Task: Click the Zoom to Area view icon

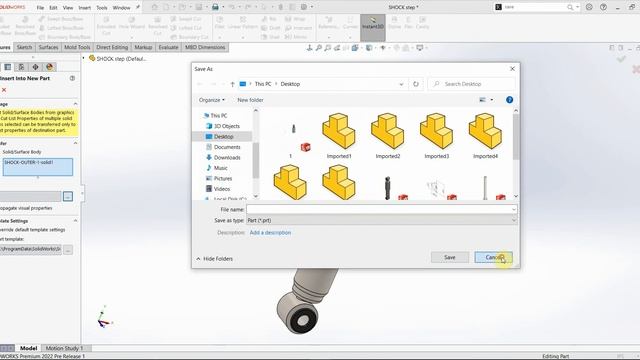Action: click(x=328, y=48)
